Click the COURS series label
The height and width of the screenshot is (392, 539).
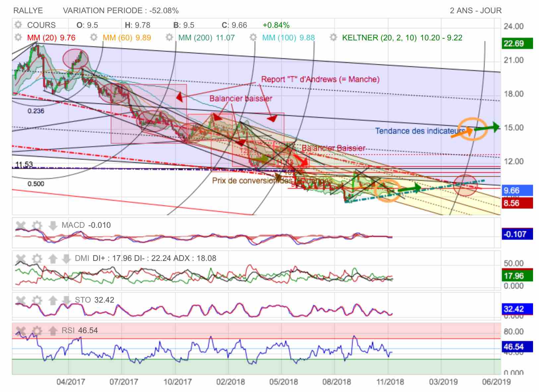tap(41, 25)
